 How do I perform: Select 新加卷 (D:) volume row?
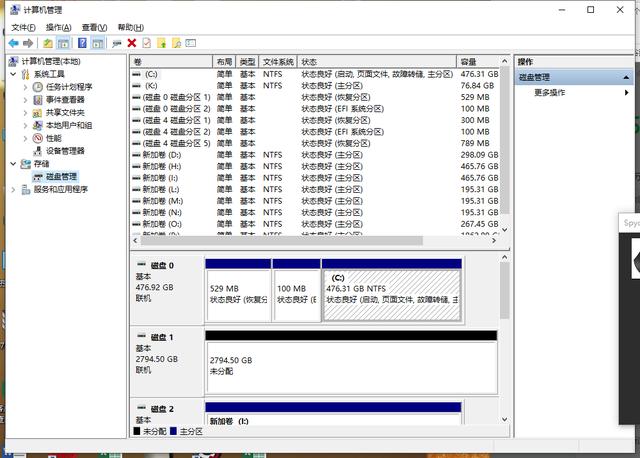pos(315,155)
